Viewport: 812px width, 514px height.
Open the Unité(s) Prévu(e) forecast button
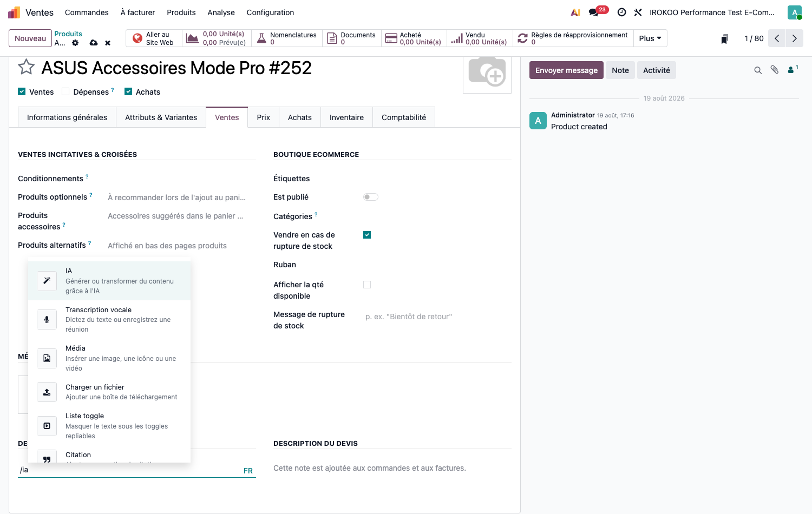(x=217, y=38)
